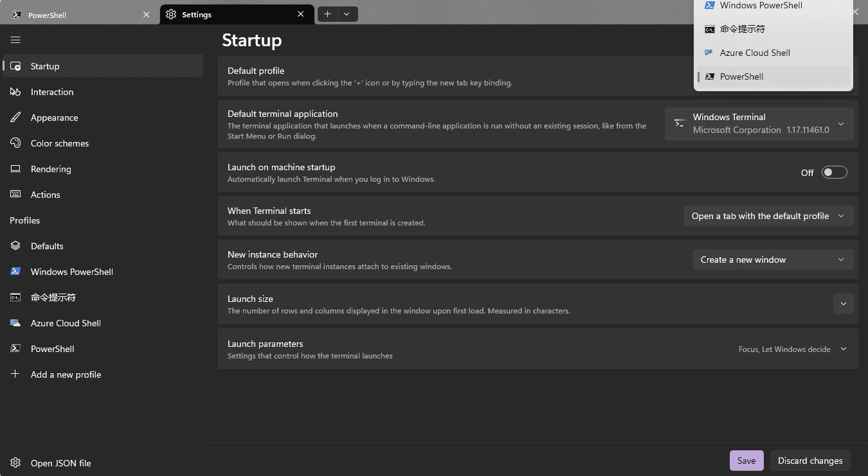The image size is (868, 476).
Task: Click the Save button
Action: click(746, 461)
